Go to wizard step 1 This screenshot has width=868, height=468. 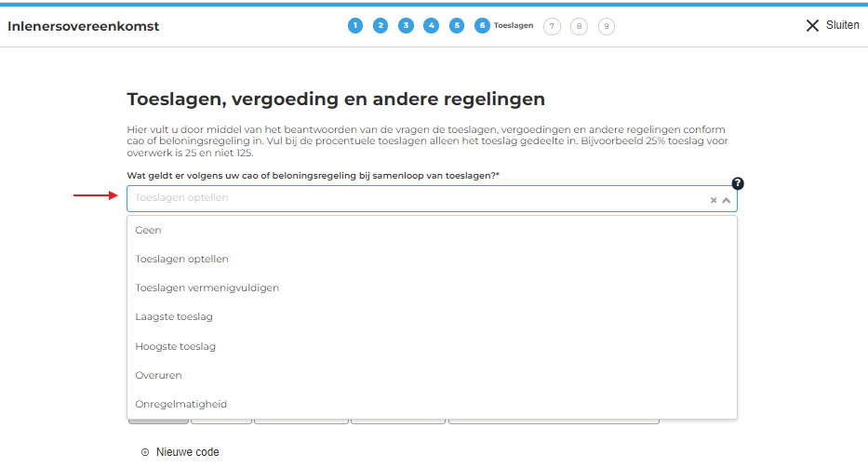pyautogui.click(x=355, y=26)
